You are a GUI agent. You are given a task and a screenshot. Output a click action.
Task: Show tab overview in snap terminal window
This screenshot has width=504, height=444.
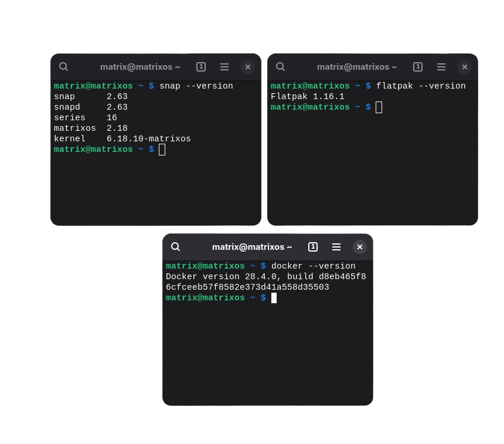(201, 67)
